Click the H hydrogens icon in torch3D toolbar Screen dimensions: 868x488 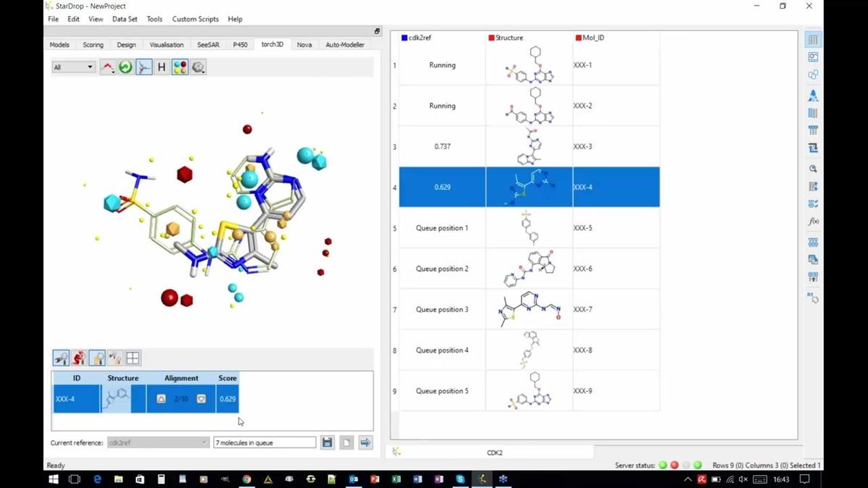161,67
